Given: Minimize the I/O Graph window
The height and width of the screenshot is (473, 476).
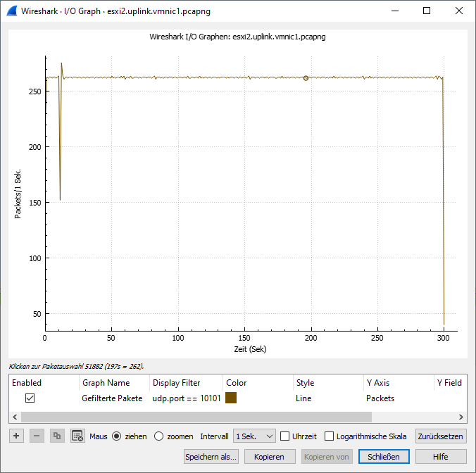Looking at the screenshot, I should point(395,11).
